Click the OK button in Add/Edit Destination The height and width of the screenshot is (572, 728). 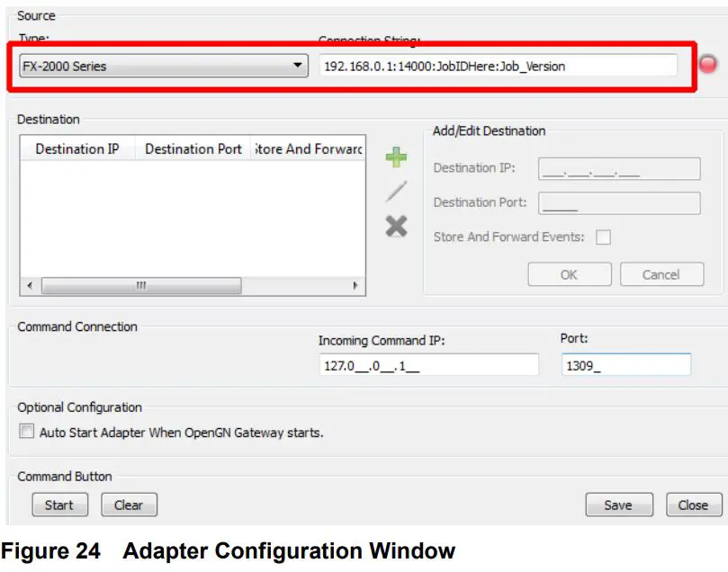[570, 274]
